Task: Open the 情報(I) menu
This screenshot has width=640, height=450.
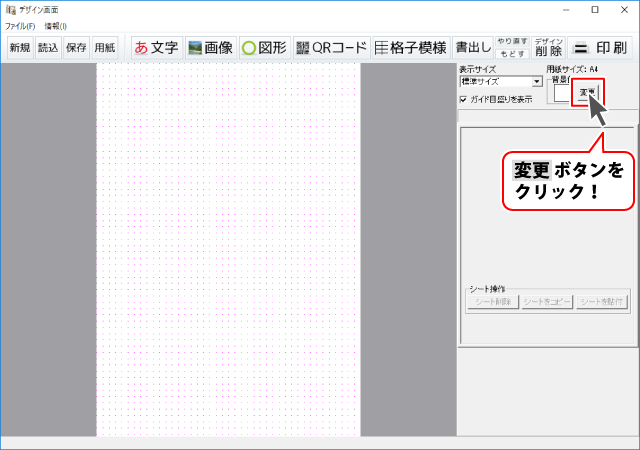Action: click(55, 25)
